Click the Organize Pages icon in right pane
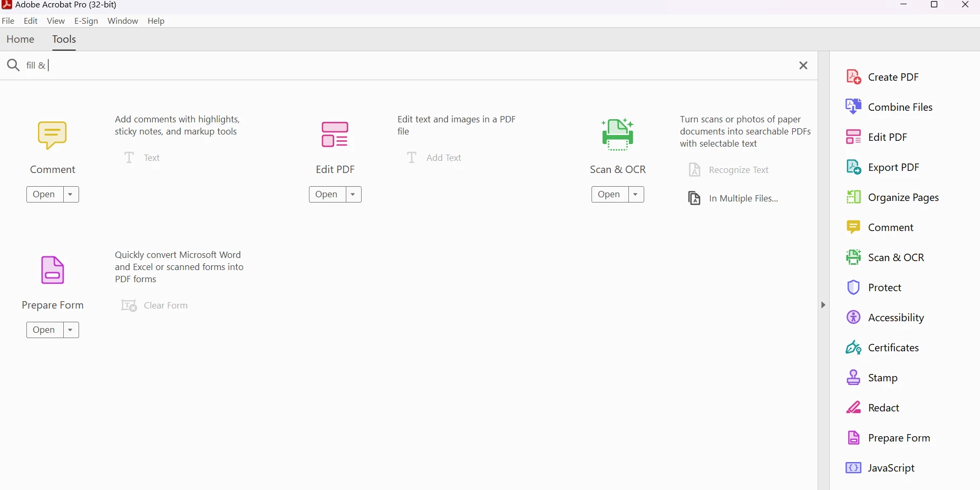Screen dimensions: 980x490 tap(853, 197)
